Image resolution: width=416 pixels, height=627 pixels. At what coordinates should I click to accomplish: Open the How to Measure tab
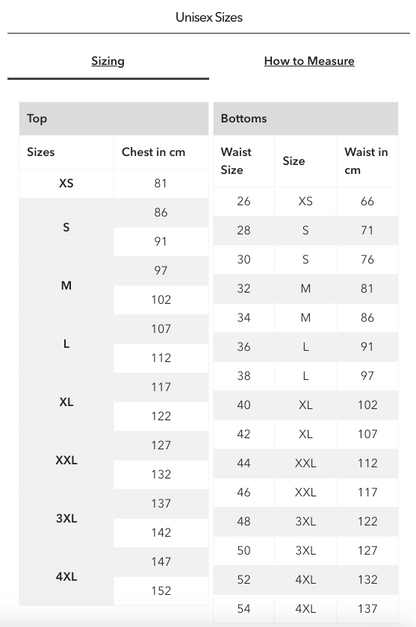point(309,61)
